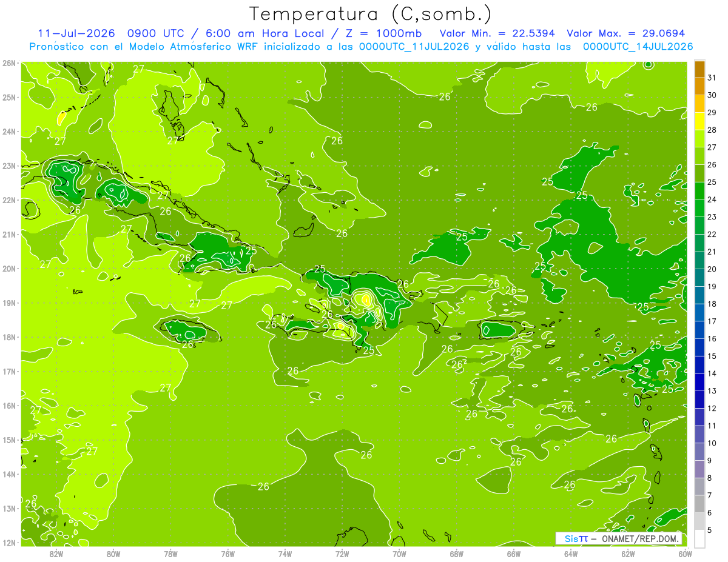Click the title 'Temperatura (C,somb.)'

(x=369, y=14)
